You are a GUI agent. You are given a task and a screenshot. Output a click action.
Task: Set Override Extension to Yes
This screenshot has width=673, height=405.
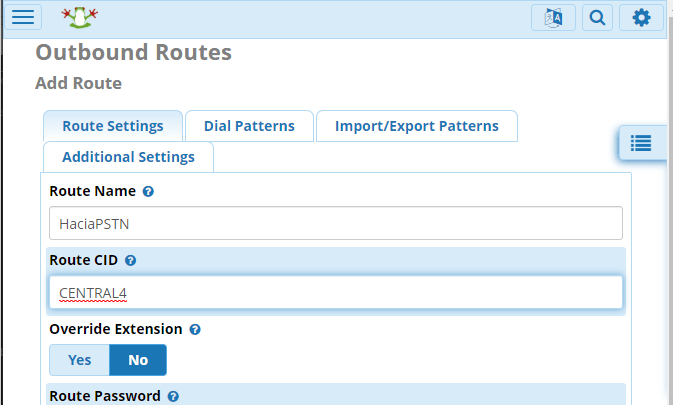pos(79,360)
